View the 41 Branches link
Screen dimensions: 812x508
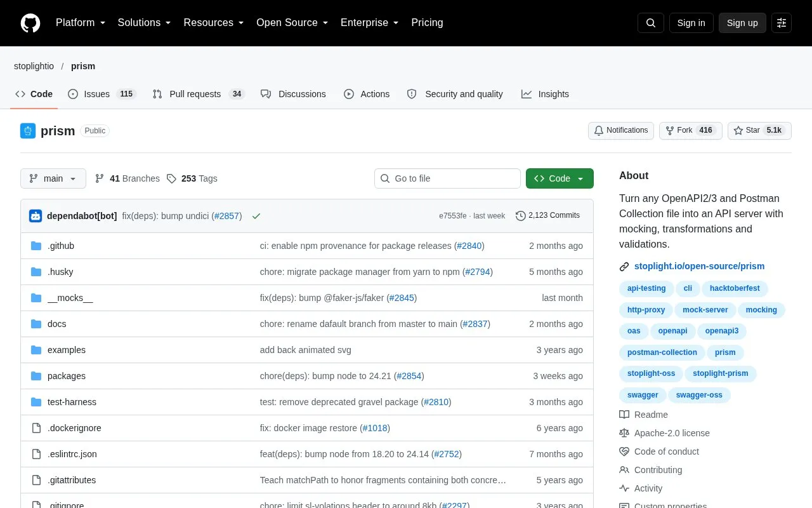[128, 178]
